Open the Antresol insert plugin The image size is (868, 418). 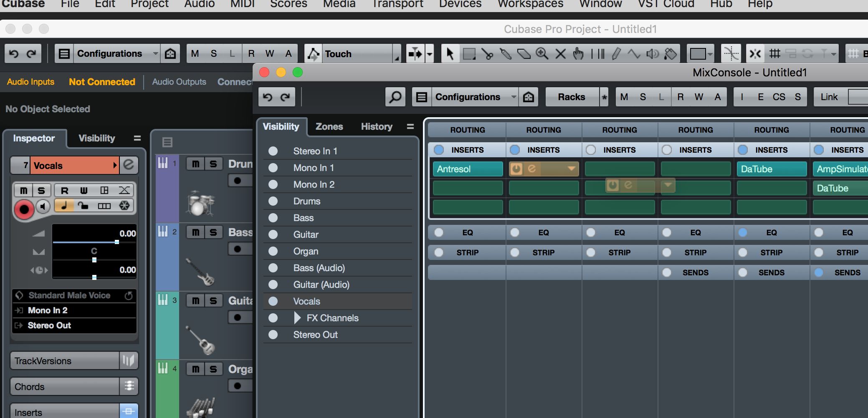point(468,169)
